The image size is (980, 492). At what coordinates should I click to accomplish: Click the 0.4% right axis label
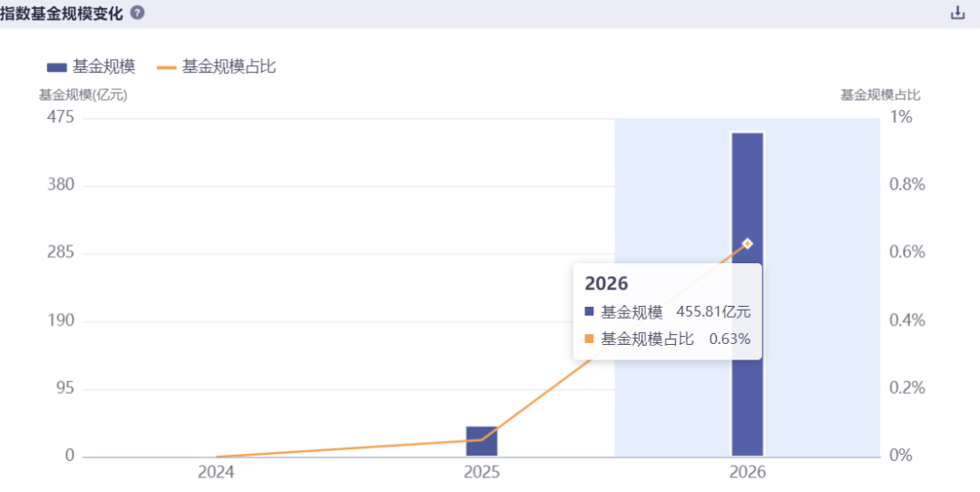(x=906, y=320)
